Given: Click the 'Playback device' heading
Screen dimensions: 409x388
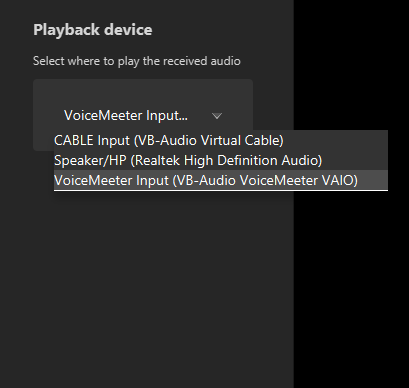Looking at the screenshot, I should click(93, 30).
